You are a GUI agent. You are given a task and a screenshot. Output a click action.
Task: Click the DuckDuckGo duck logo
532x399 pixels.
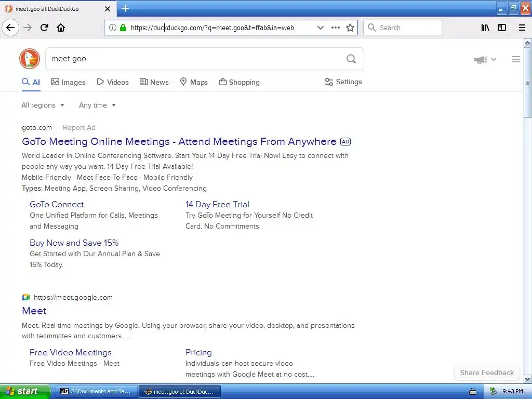coord(30,58)
